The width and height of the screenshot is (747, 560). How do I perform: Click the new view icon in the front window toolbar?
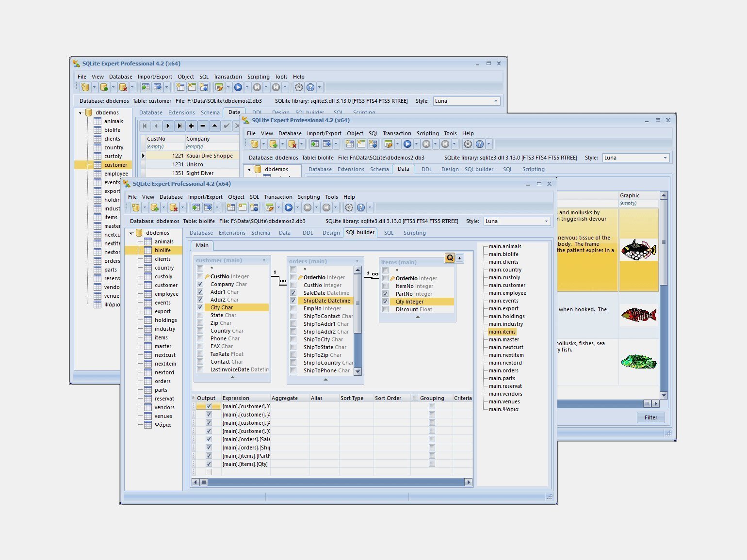[242, 208]
